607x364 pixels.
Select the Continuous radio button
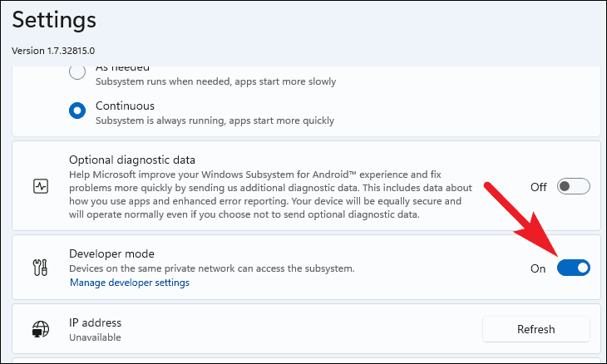(x=76, y=111)
